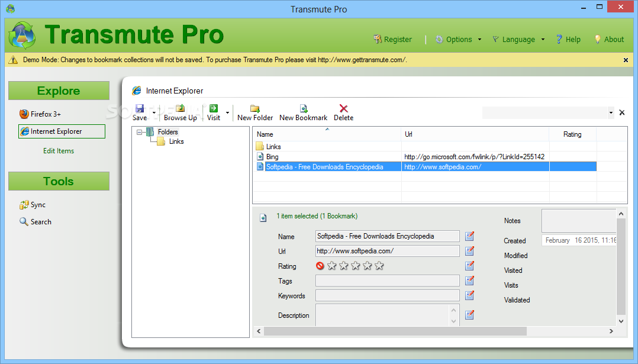Open the About menu item

pyautogui.click(x=608, y=40)
